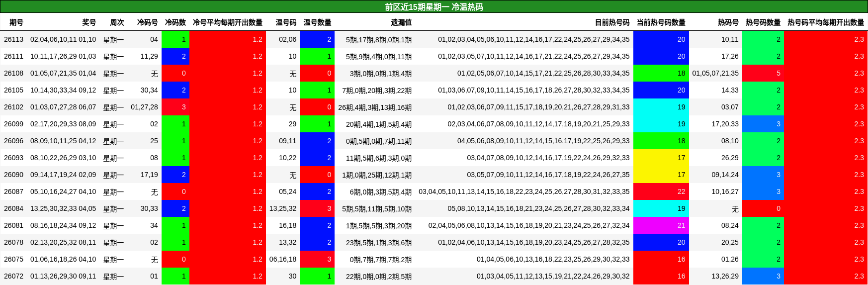Select hot codes '13,26,29' cell
The width and height of the screenshot is (868, 285).
pyautogui.click(x=725, y=276)
